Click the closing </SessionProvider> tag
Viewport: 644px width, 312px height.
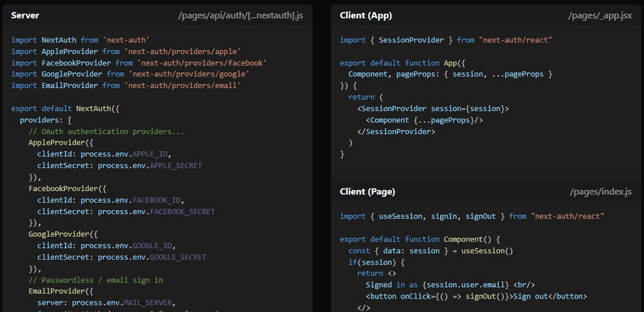[396, 132]
